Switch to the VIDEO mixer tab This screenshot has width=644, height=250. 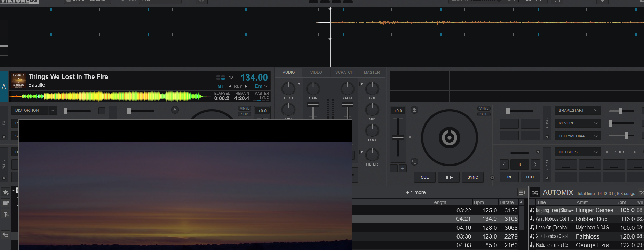click(316, 72)
